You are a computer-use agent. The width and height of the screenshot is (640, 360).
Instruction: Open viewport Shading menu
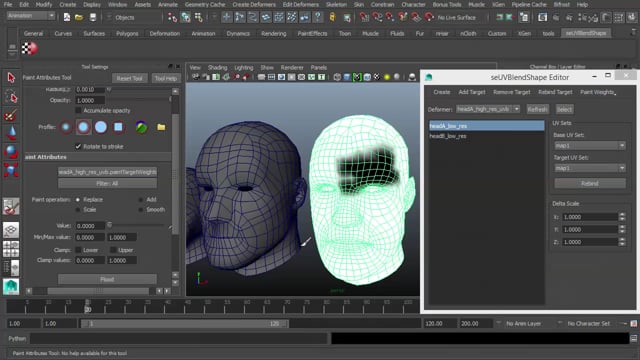coord(217,67)
